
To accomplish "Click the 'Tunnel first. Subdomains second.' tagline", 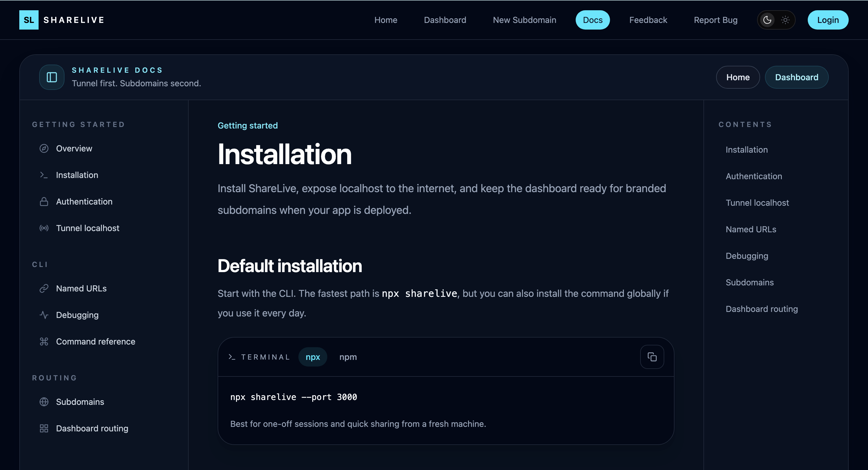I will [x=137, y=83].
